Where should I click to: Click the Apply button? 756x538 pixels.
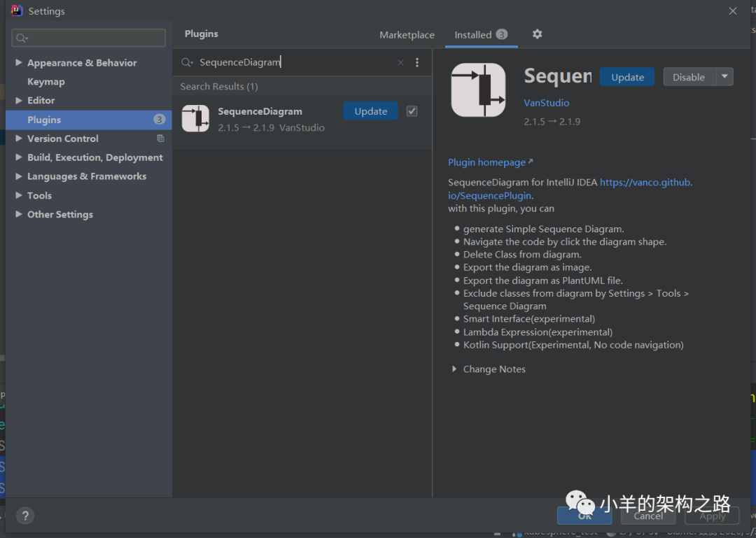point(712,516)
